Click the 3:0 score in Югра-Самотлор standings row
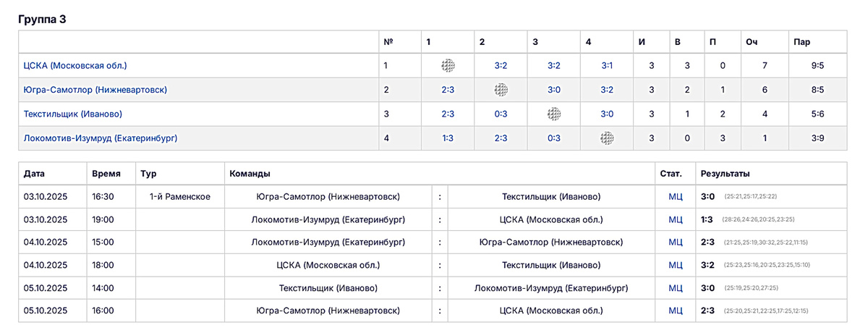 click(x=554, y=90)
